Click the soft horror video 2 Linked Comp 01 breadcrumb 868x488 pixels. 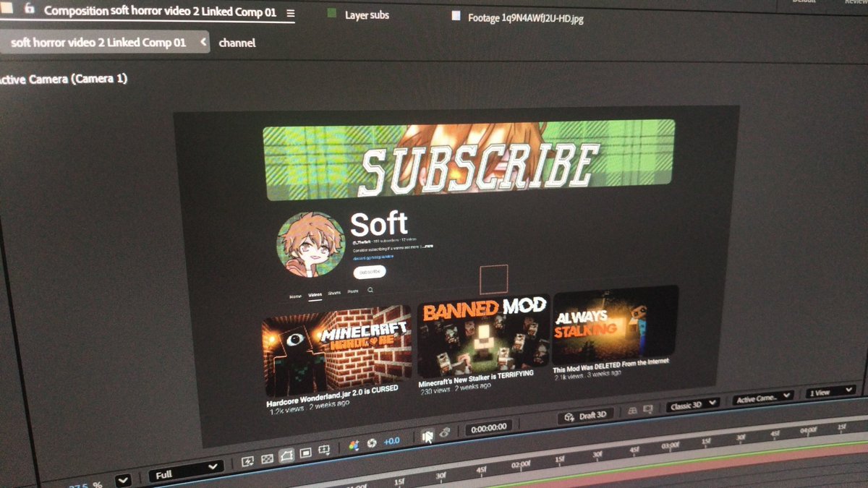tap(98, 42)
